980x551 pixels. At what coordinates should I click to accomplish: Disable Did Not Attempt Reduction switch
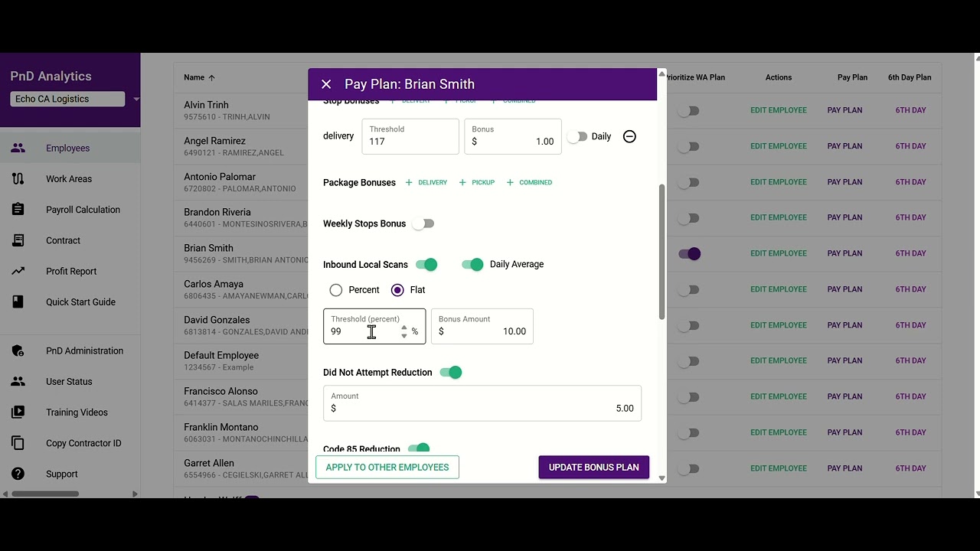pyautogui.click(x=451, y=373)
